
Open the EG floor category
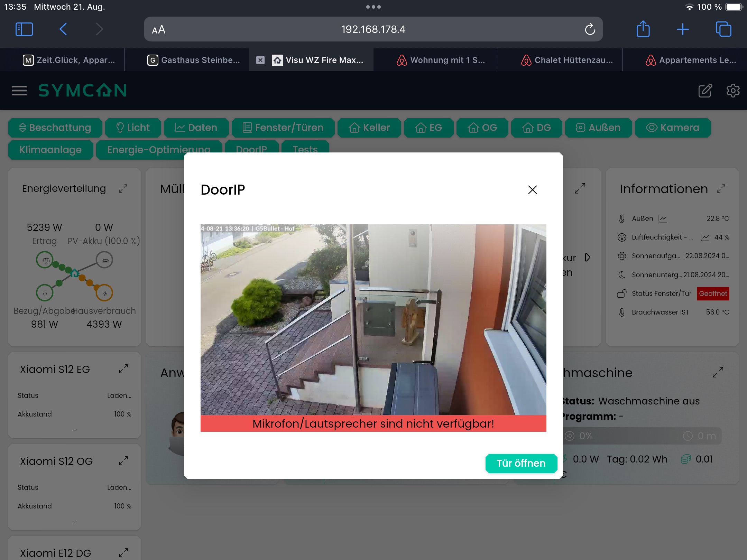point(428,128)
